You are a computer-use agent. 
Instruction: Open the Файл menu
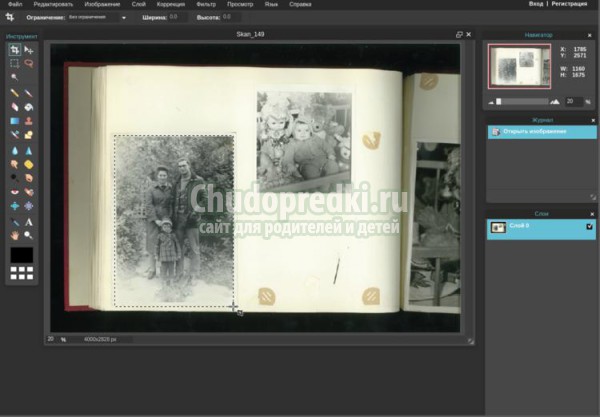tap(15, 4)
